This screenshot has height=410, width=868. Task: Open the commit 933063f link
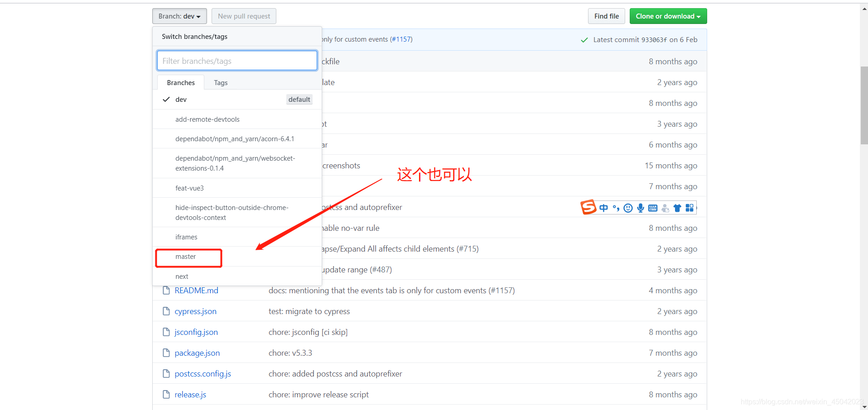[x=653, y=39]
